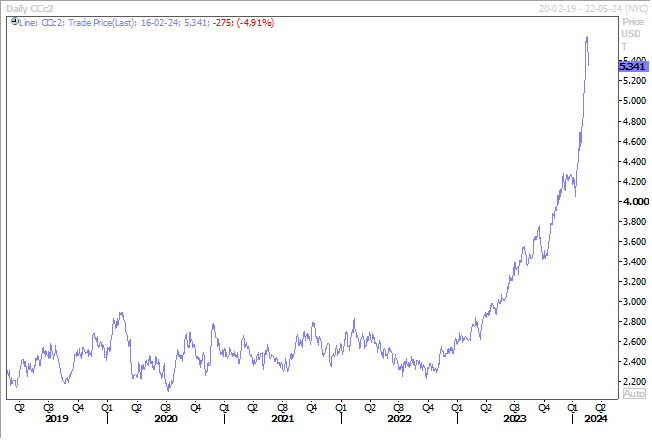Viewport: 652px width, 440px height.
Task: Click the 2.600 price axis label
Action: pos(634,342)
